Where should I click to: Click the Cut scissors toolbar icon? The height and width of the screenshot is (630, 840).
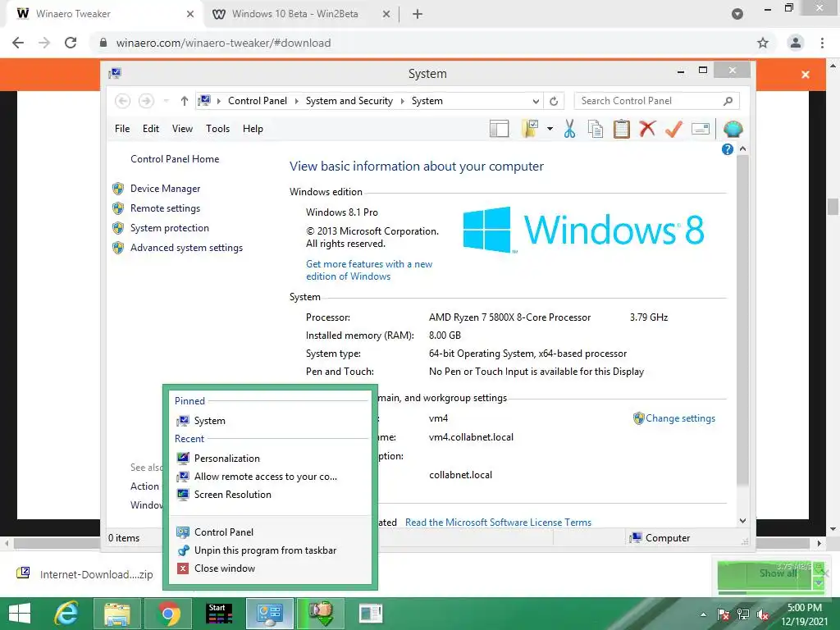[x=569, y=129]
